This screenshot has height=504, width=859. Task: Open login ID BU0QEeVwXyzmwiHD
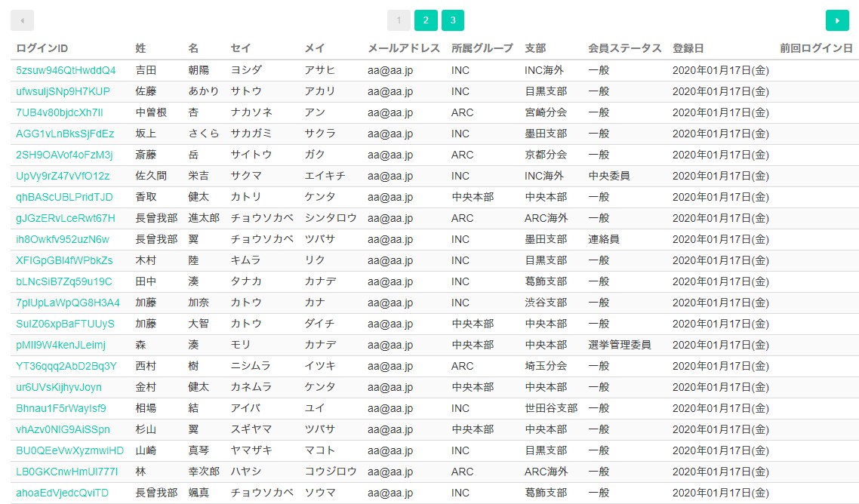pyautogui.click(x=69, y=450)
